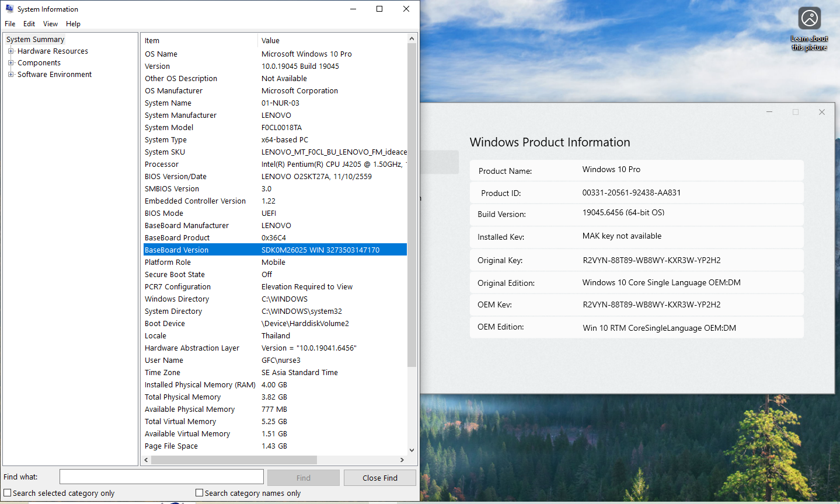Close the Windows Product Information window
The width and height of the screenshot is (840, 504).
tap(821, 112)
